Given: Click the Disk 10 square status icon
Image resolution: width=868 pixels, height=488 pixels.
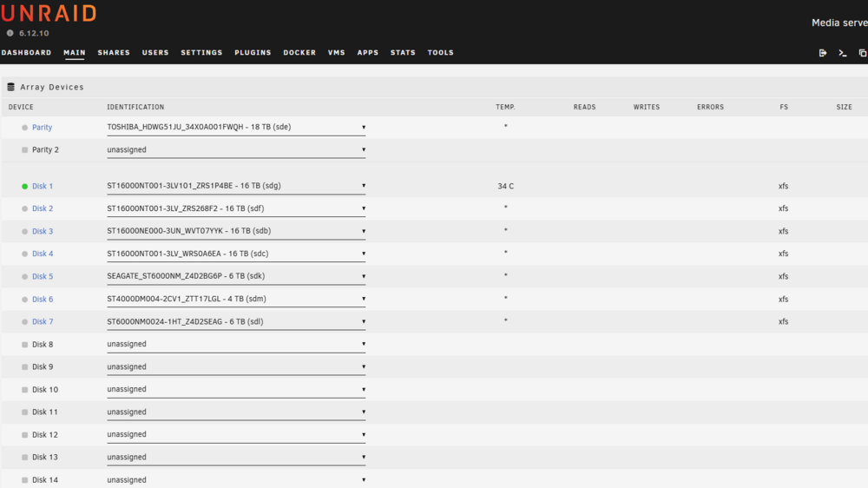Looking at the screenshot, I should (x=24, y=389).
